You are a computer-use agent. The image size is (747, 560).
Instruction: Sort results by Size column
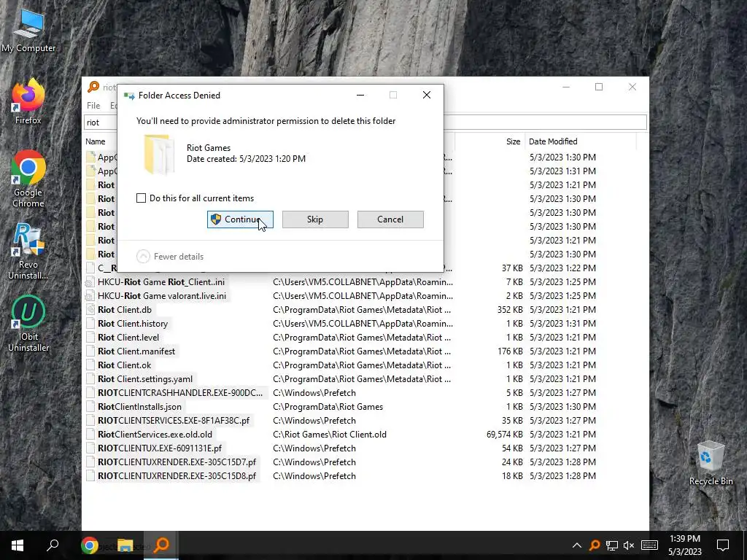513,141
